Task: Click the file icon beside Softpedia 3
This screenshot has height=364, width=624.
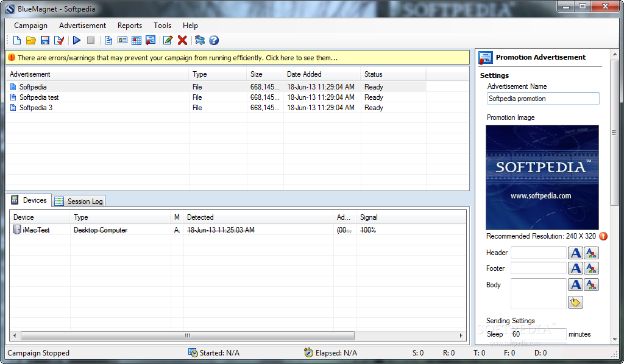Action: [13, 107]
